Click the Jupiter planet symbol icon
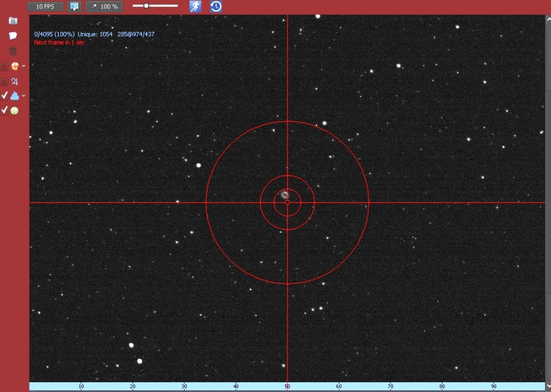551x392 pixels. coord(14,81)
